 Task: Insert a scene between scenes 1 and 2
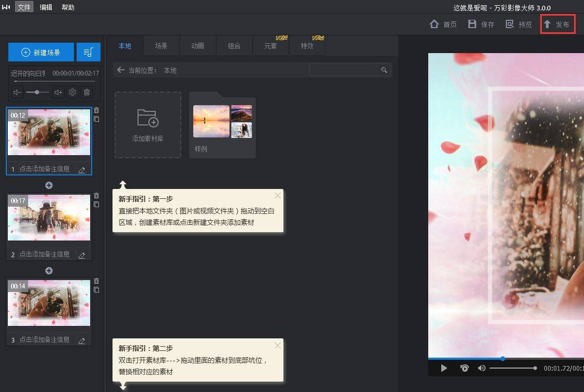click(49, 185)
